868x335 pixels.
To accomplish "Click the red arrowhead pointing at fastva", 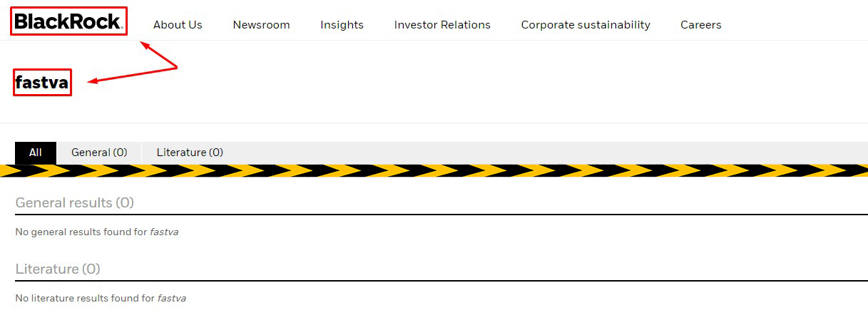I will click(93, 82).
